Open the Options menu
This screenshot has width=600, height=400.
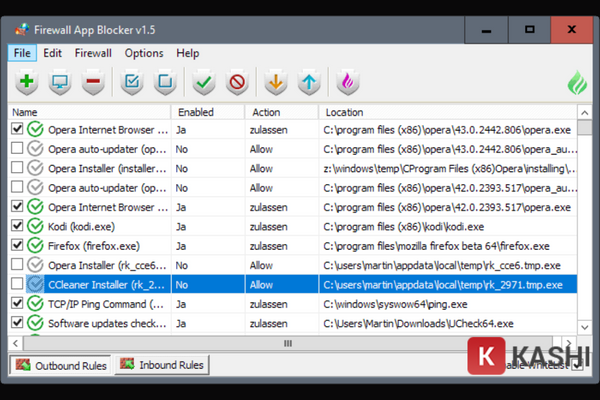144,53
